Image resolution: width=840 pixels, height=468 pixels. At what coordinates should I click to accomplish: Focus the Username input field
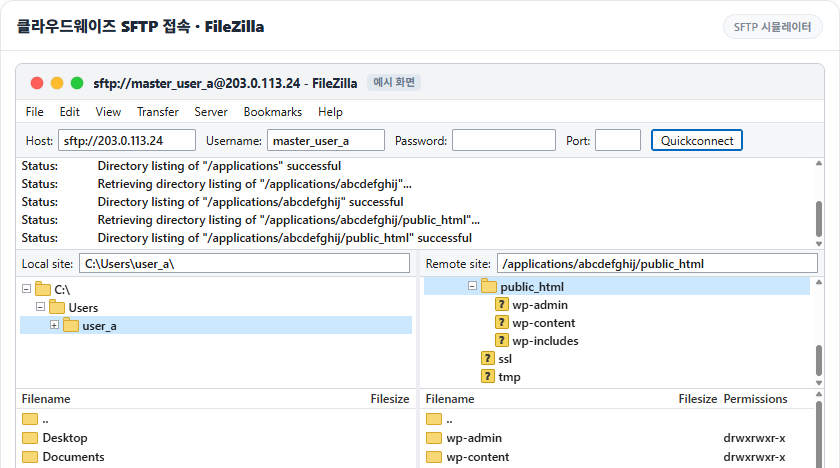[x=326, y=140]
